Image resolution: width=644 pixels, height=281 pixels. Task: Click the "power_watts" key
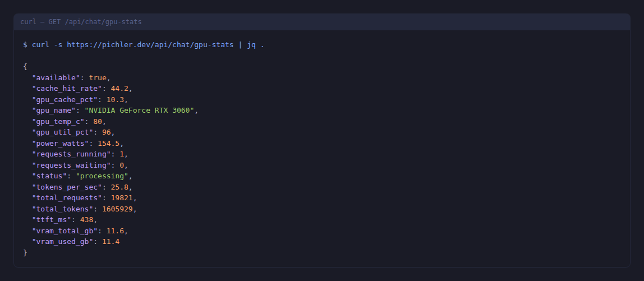pyautogui.click(x=61, y=143)
